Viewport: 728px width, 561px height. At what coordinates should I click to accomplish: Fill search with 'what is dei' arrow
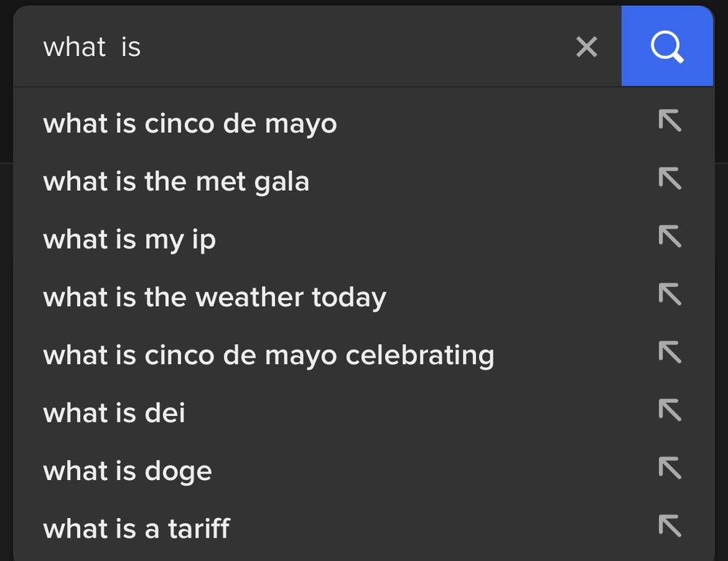point(670,409)
